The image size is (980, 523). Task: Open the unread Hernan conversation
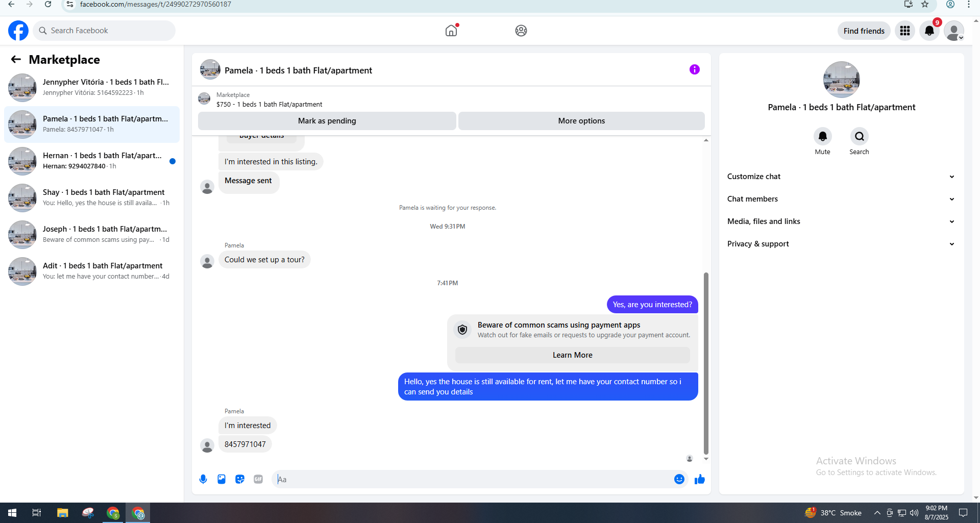click(x=92, y=161)
